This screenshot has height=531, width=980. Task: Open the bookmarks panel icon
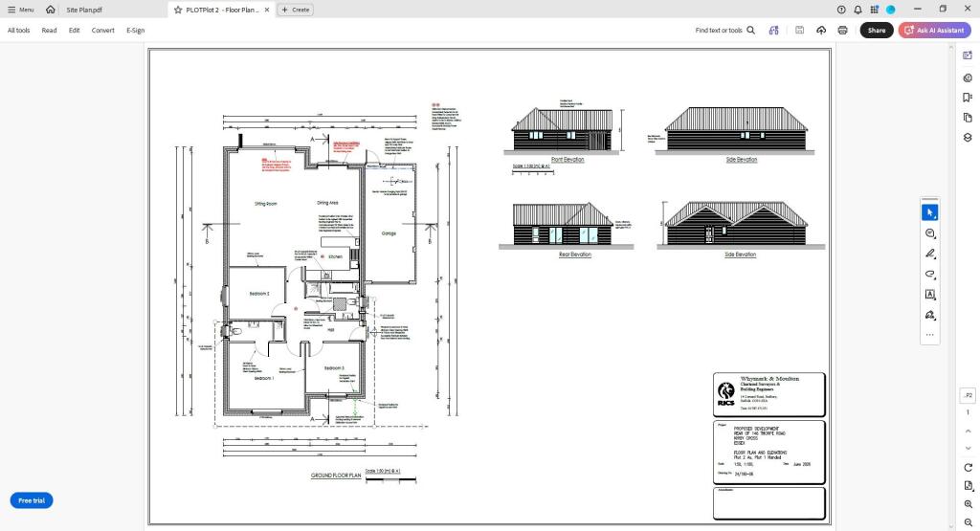(968, 98)
